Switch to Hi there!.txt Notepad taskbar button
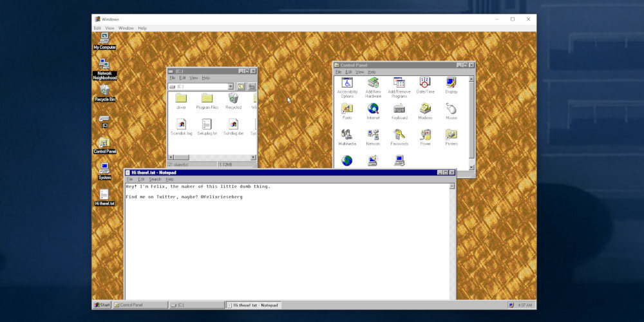This screenshot has width=644, height=322. point(253,305)
